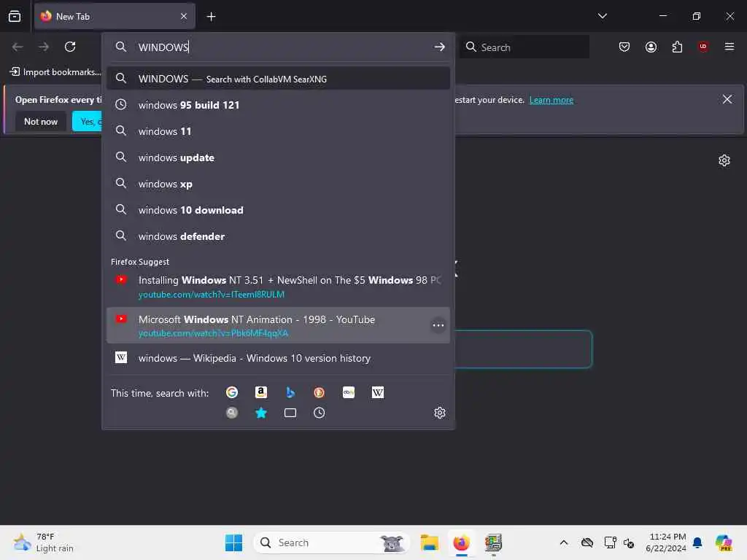Choose history suggestion windows 95 build 121
Screen dimensions: 747x560
278,105
